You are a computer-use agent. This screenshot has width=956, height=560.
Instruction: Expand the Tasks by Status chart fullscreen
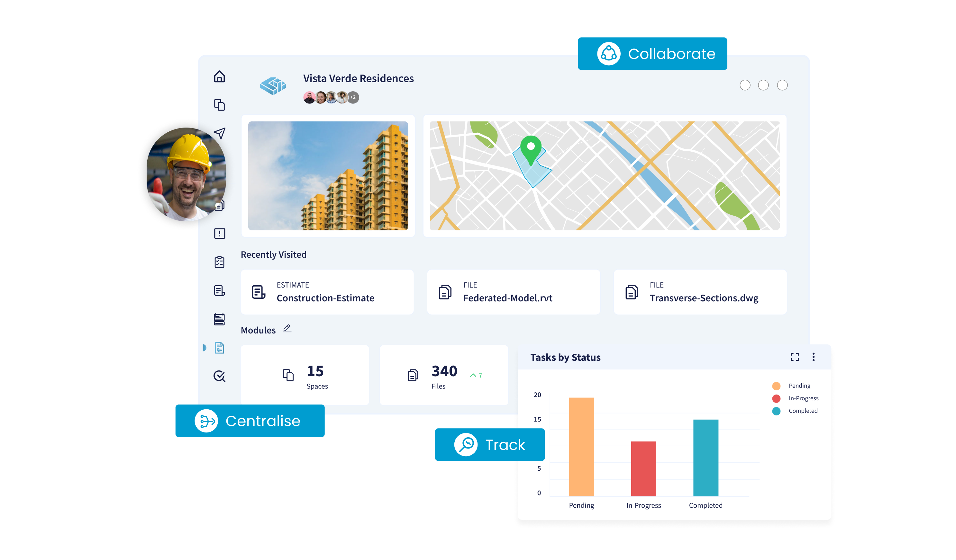(794, 357)
